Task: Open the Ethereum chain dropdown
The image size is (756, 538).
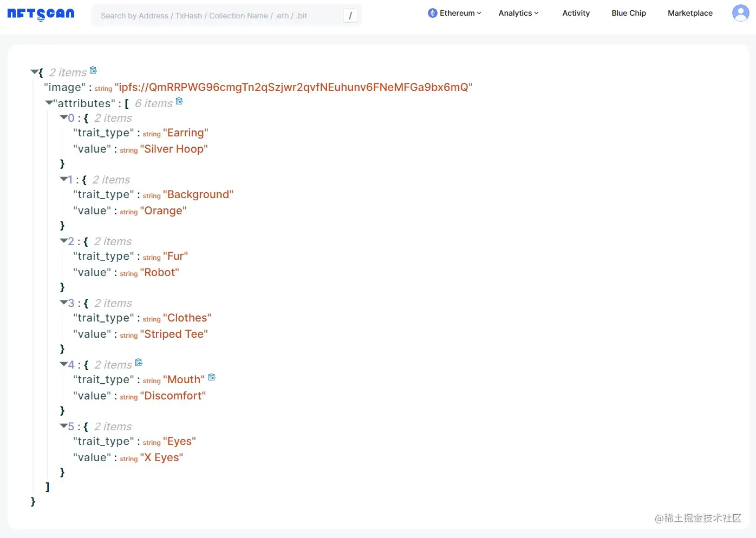Action: pos(454,13)
